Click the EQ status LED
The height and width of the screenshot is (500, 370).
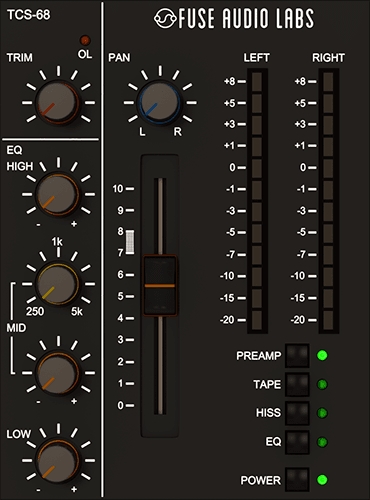(x=322, y=442)
